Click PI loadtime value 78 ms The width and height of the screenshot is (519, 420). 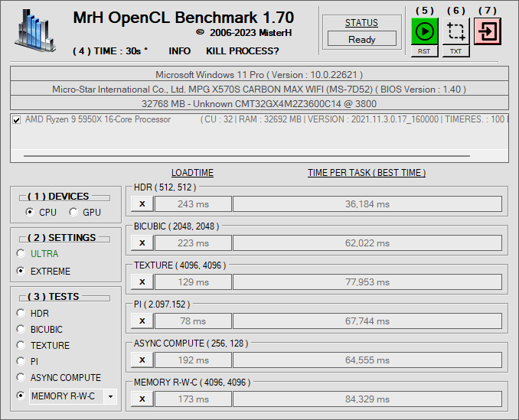(194, 321)
